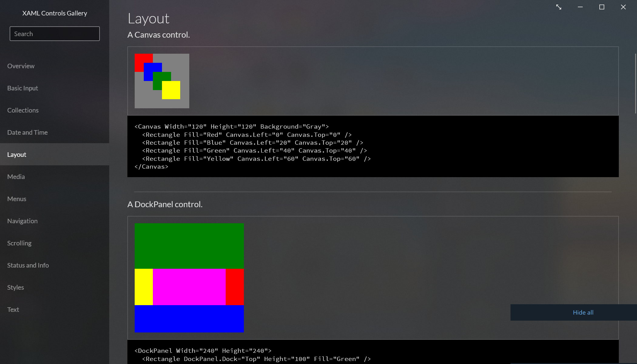Go to Status and Info
637x364 pixels.
click(x=28, y=265)
